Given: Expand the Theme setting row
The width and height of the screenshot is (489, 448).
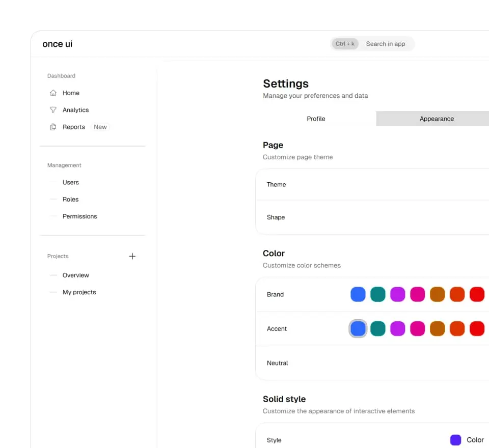Looking at the screenshot, I should pos(372,184).
